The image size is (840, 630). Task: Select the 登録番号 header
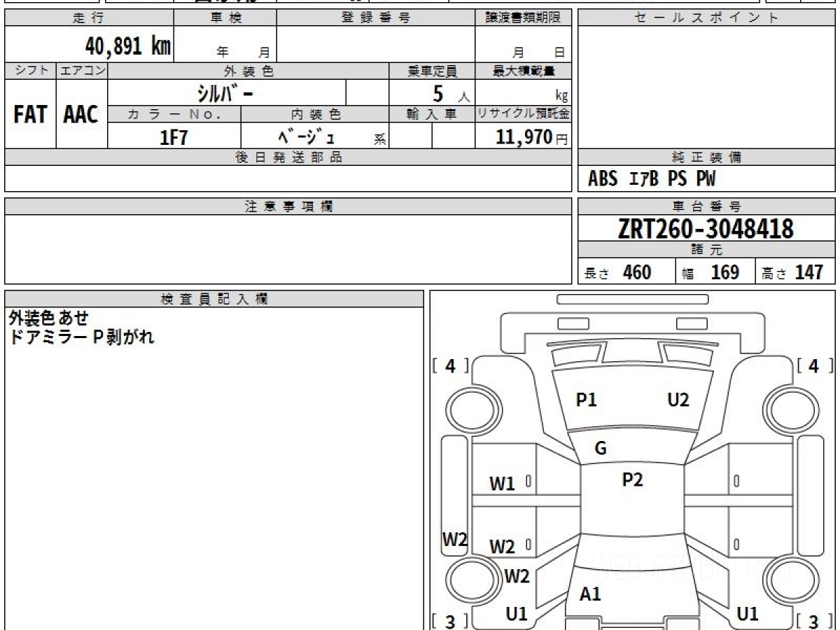[376, 18]
